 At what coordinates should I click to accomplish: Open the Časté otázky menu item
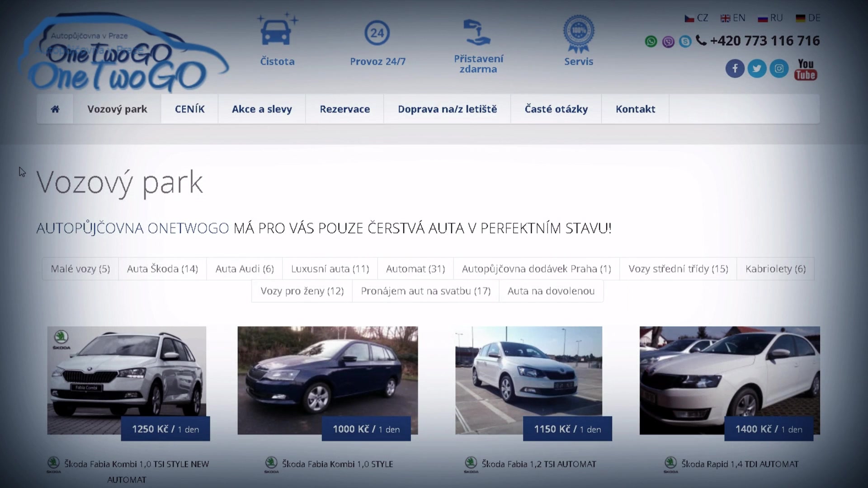point(556,109)
